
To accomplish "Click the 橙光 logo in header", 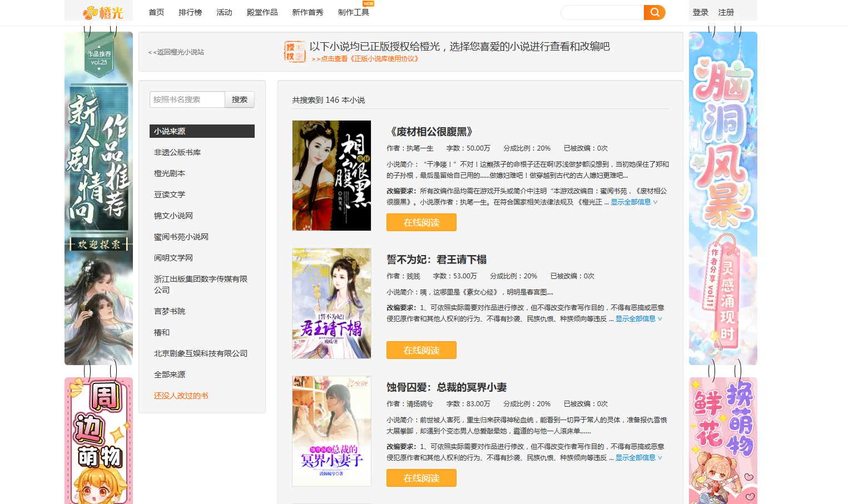I will (x=103, y=12).
